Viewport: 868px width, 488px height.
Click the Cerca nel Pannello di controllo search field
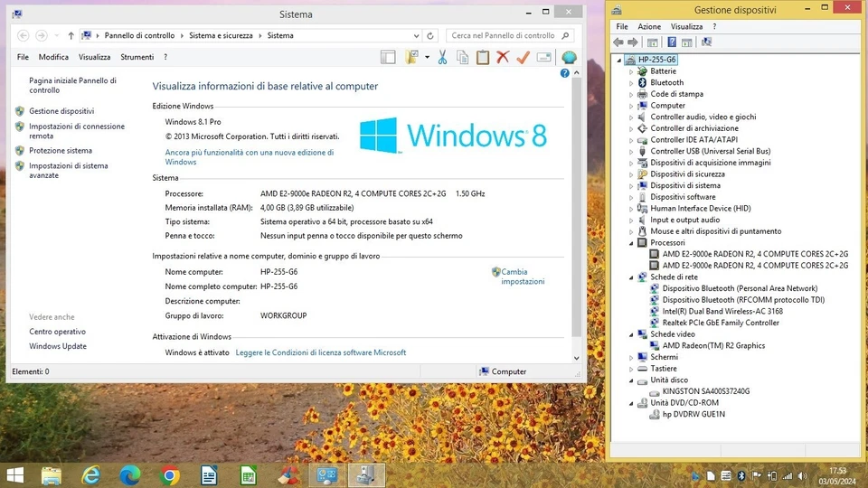point(510,35)
